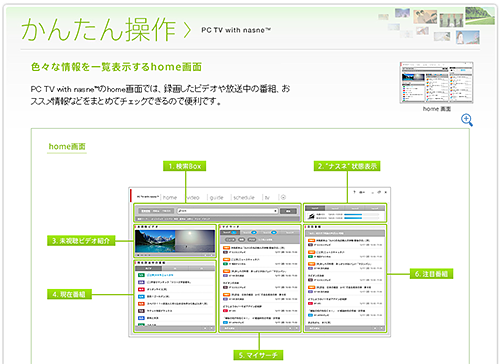Viewport: 500px width, 364px height.
Task: Switch to the guide tab
Action: [x=216, y=197]
